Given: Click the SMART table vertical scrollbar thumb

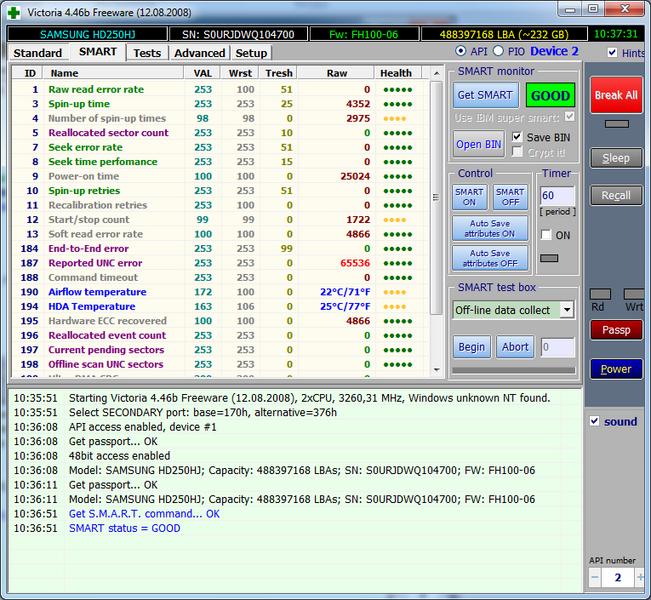Looking at the screenshot, I should [x=436, y=197].
